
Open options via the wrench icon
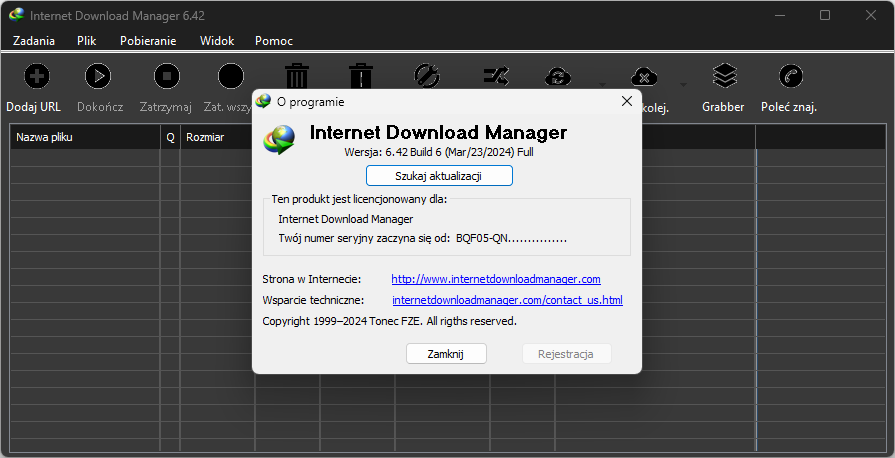pos(426,75)
